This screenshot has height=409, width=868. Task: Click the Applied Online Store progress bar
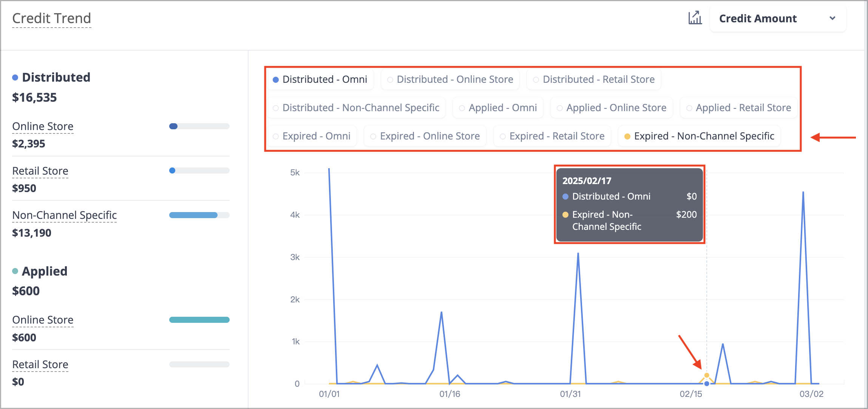click(x=199, y=320)
